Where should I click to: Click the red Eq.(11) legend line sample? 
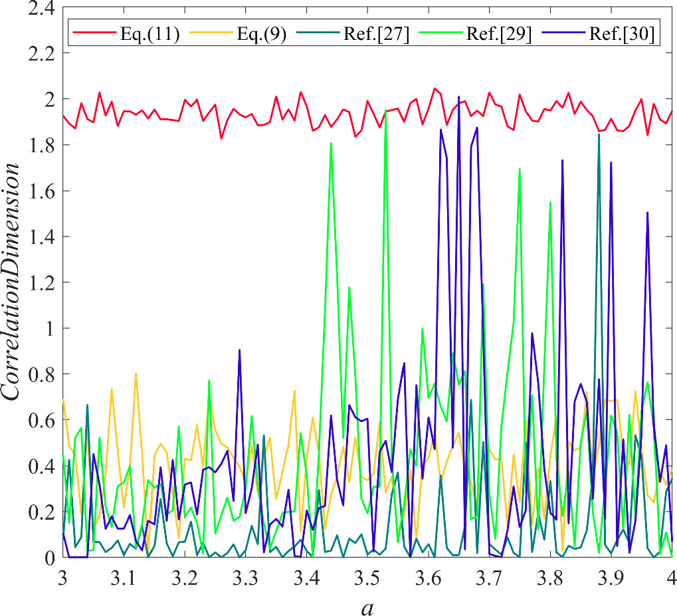94,33
